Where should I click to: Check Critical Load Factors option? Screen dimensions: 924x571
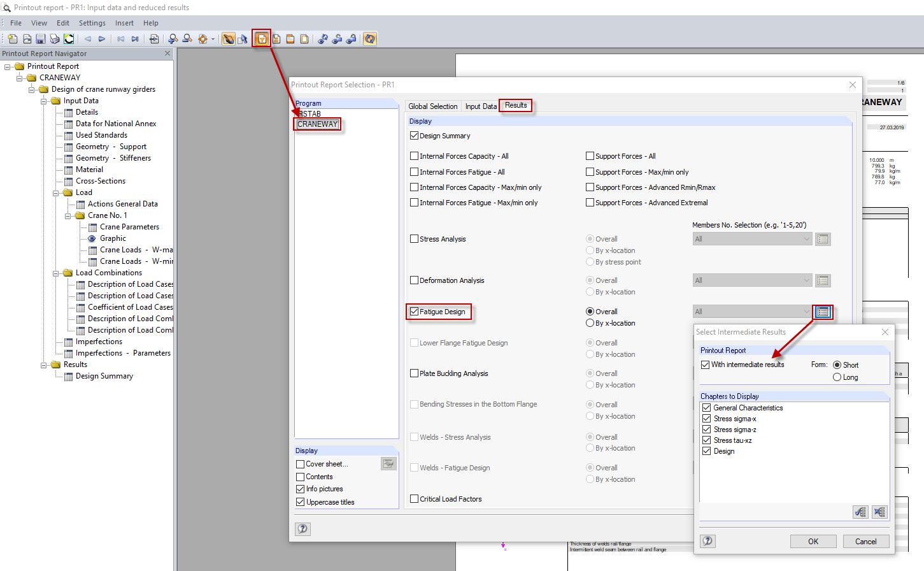click(x=415, y=499)
